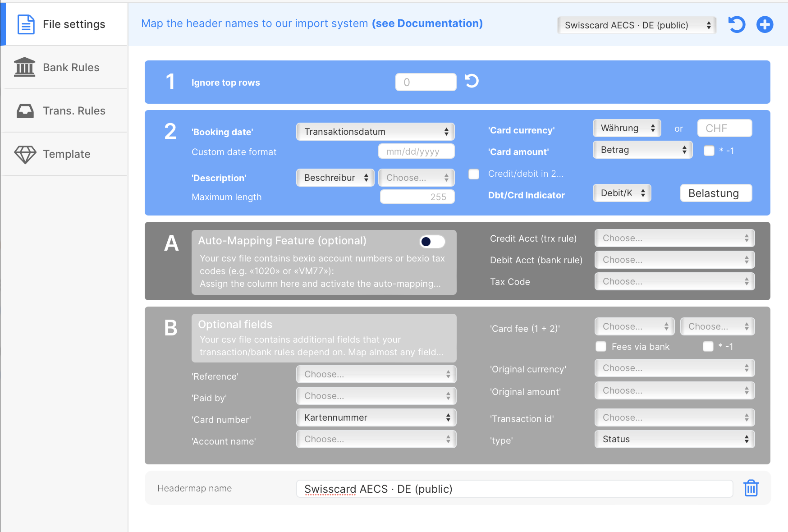
Task: Open the Reference dropdown
Action: tap(376, 374)
